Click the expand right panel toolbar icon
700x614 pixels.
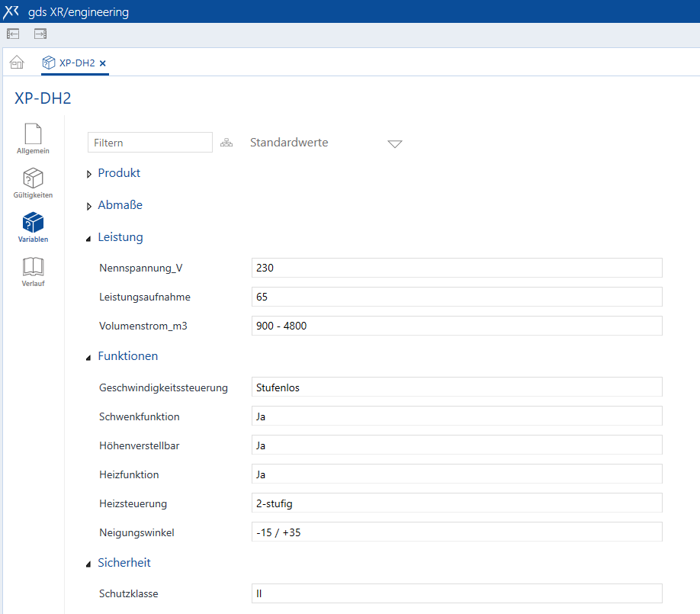[x=40, y=34]
